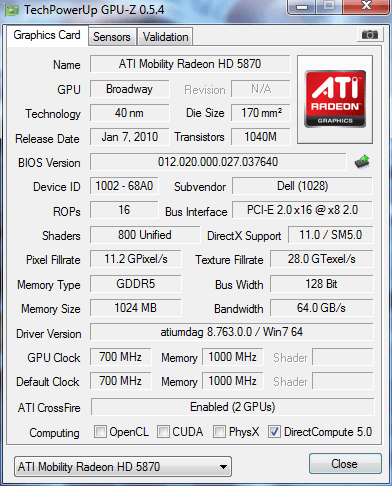This screenshot has width=392, height=486.
Task: Switch to the Sensors tab
Action: coord(112,37)
